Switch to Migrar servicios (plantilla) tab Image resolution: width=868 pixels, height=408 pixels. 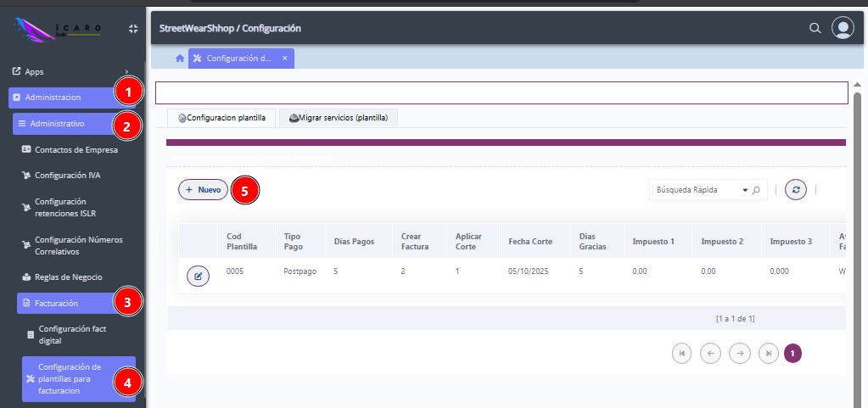(x=339, y=118)
